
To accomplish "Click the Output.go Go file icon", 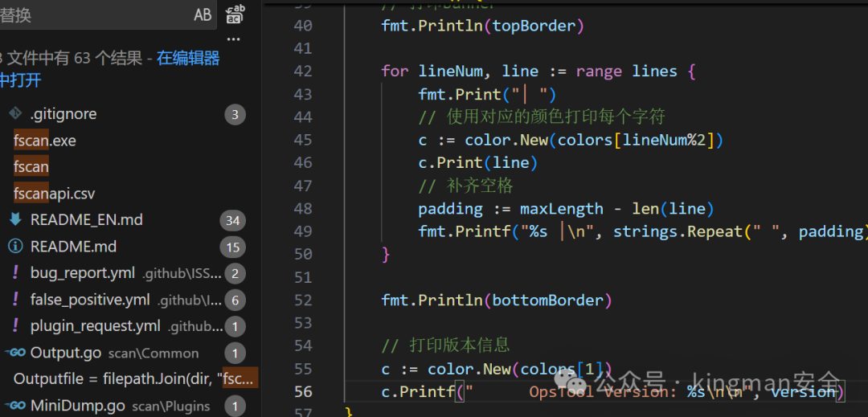I will click(x=14, y=352).
